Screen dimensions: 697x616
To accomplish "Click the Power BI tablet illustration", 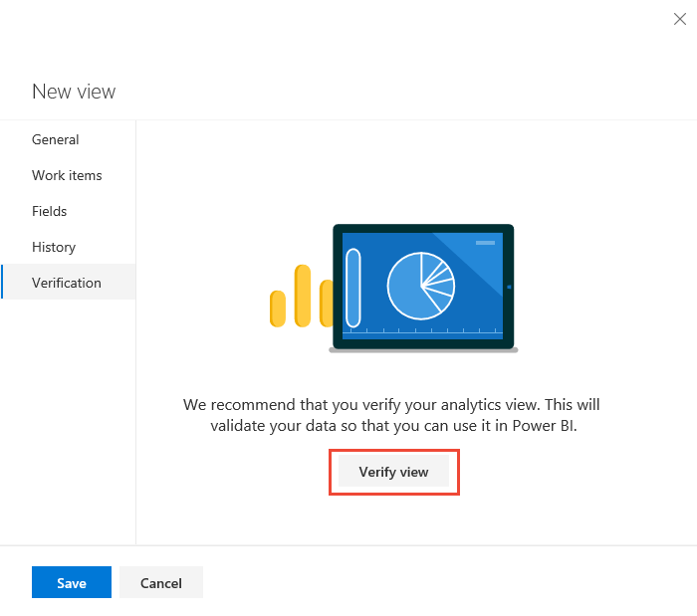I will pos(394,289).
